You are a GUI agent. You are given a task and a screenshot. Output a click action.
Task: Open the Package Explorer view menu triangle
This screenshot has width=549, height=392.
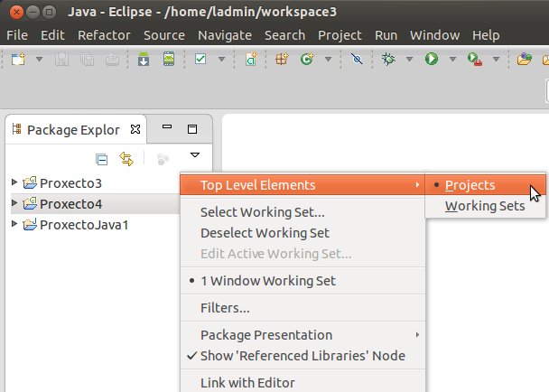195,154
